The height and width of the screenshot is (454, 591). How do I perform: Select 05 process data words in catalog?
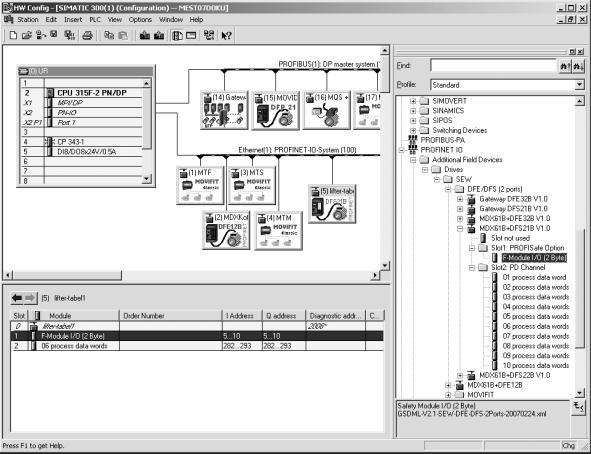tap(536, 316)
